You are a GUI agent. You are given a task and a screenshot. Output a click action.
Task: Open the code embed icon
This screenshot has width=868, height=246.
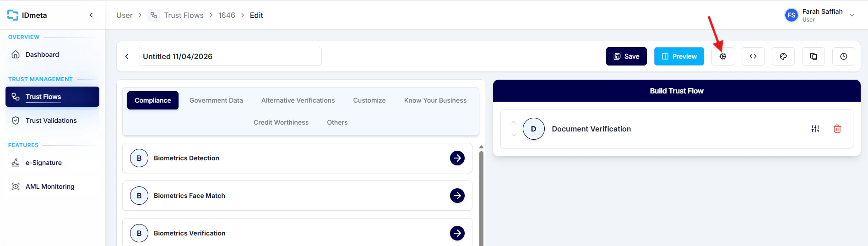click(x=753, y=56)
